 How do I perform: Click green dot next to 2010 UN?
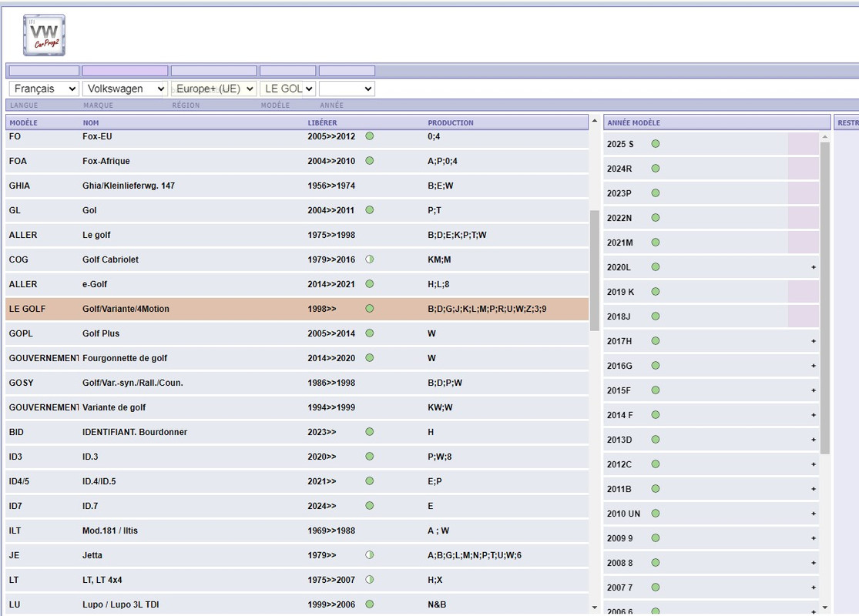pyautogui.click(x=656, y=514)
